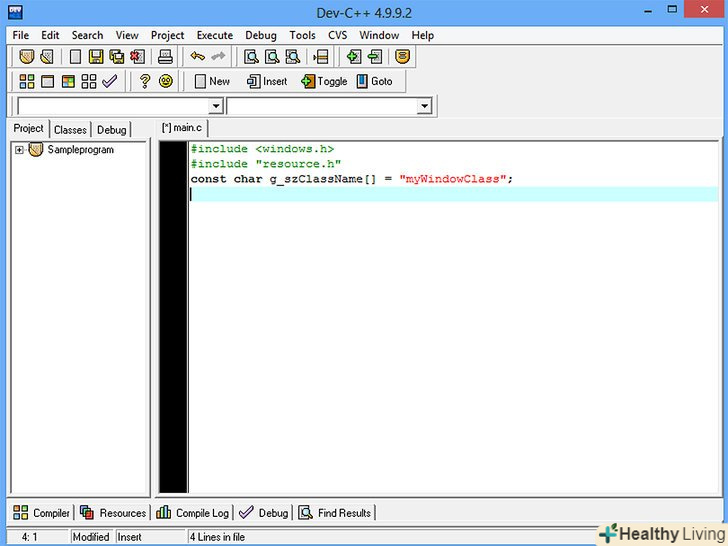728x546 pixels.
Task: Expand the Sampleprogram project tree node
Action: pos(19,150)
